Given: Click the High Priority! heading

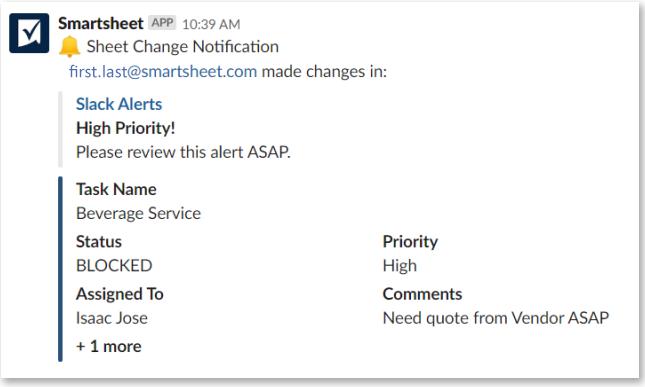Looking at the screenshot, I should [125, 128].
